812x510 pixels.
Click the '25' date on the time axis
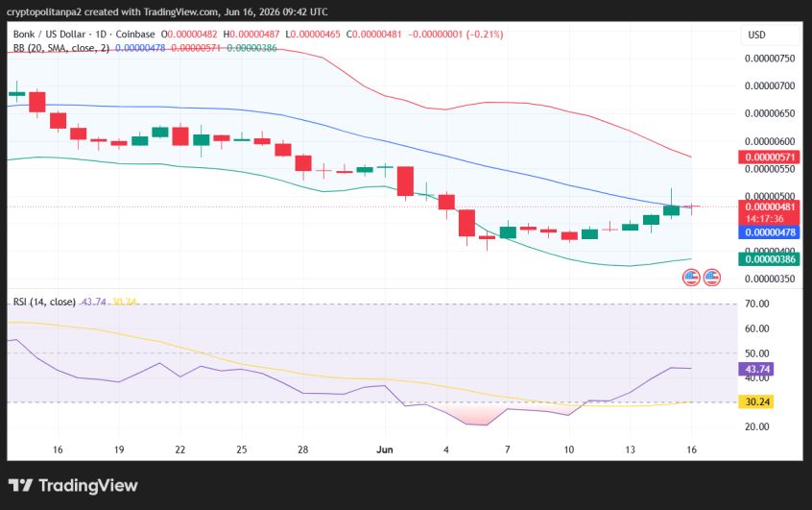(242, 449)
